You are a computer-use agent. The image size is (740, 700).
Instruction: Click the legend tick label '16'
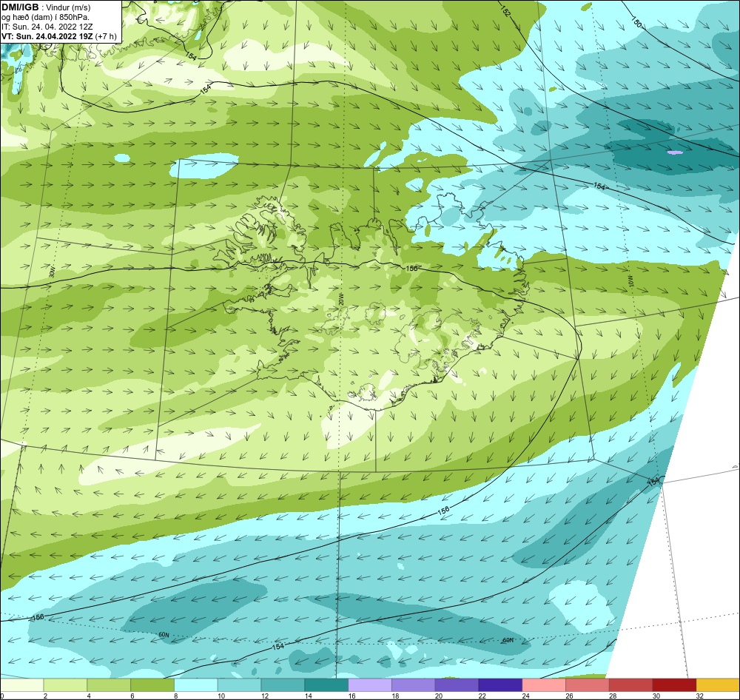351,696
